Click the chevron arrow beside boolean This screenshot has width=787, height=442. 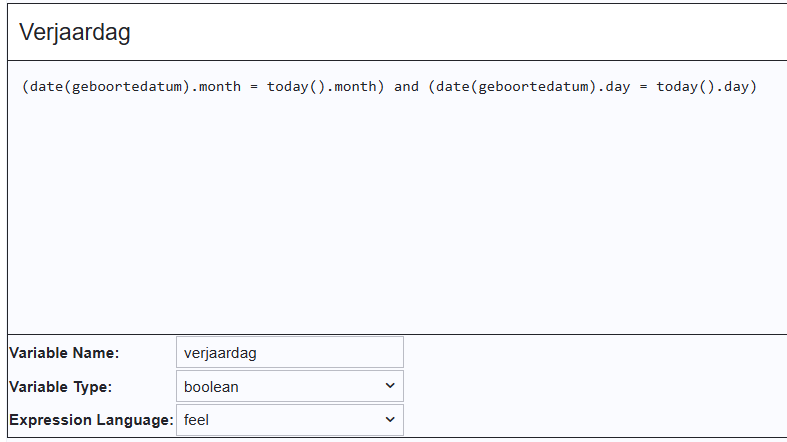pos(390,386)
